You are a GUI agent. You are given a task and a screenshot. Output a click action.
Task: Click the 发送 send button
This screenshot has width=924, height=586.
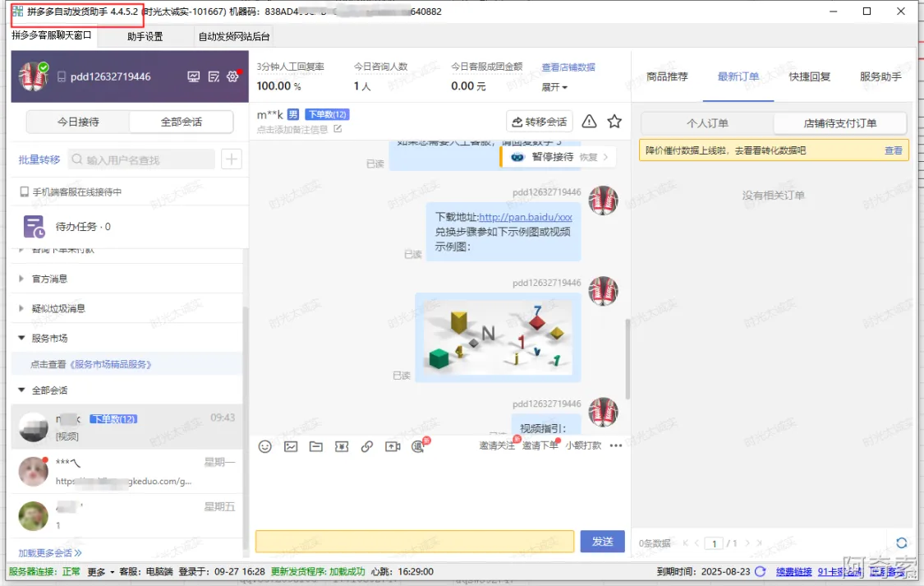click(x=602, y=541)
